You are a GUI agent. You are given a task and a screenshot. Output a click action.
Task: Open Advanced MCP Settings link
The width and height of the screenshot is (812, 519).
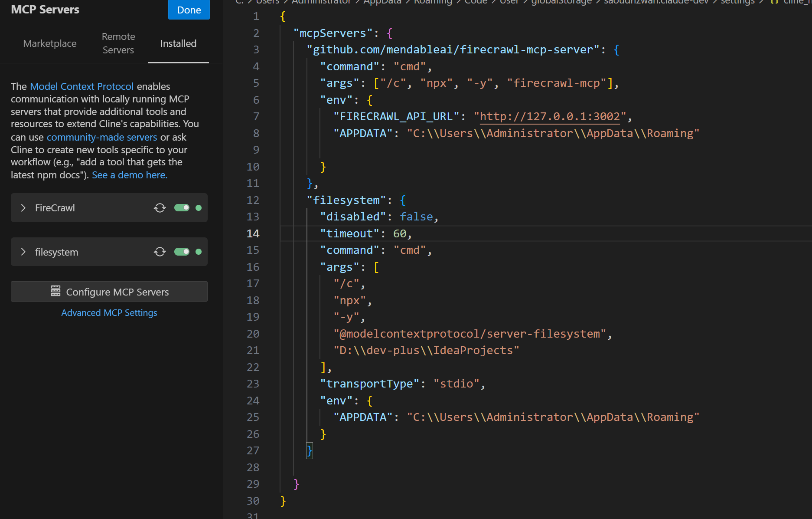[x=109, y=313]
